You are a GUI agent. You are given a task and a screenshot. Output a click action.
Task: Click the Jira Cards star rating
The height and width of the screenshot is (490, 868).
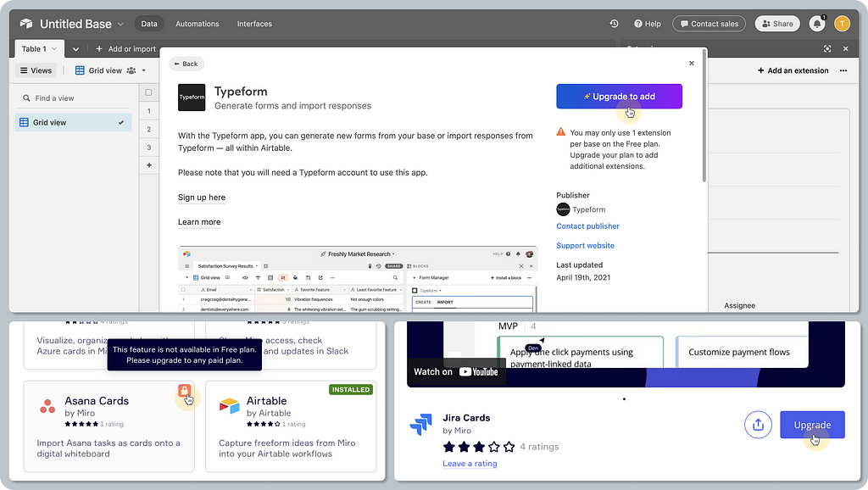pos(479,447)
